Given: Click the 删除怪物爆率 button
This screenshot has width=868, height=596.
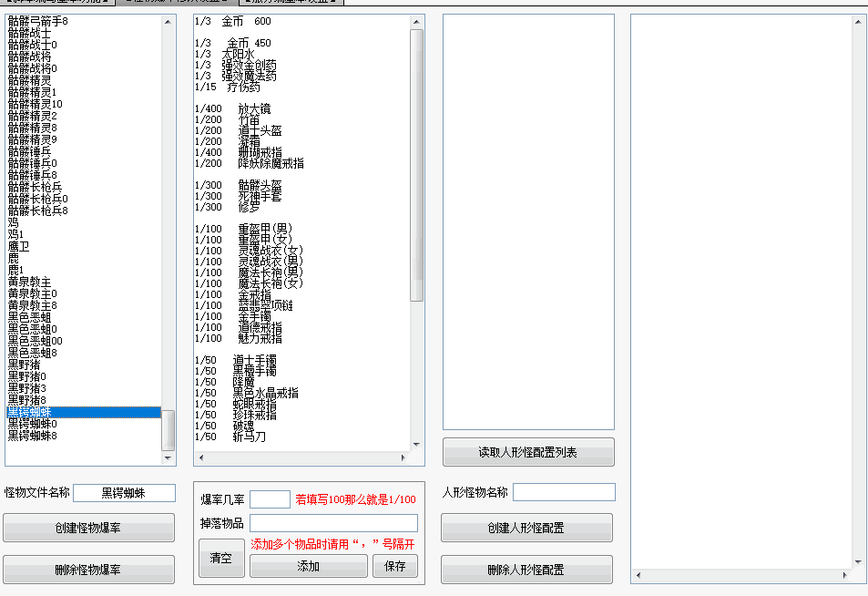Looking at the screenshot, I should pos(88,570).
